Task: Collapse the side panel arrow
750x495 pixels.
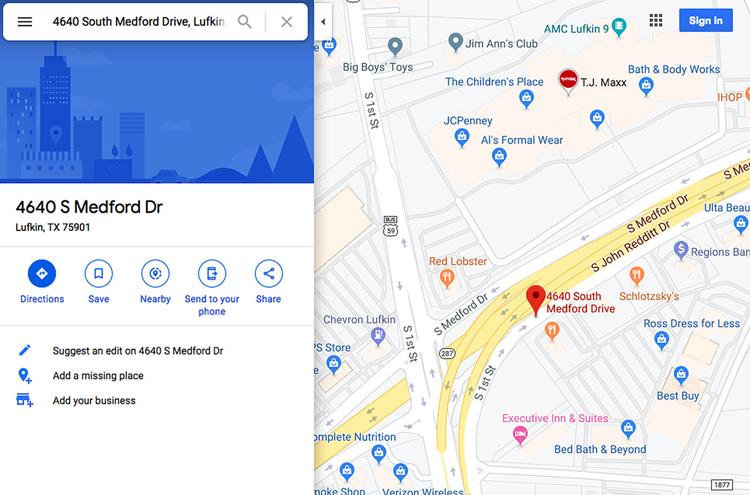Action: [x=323, y=22]
